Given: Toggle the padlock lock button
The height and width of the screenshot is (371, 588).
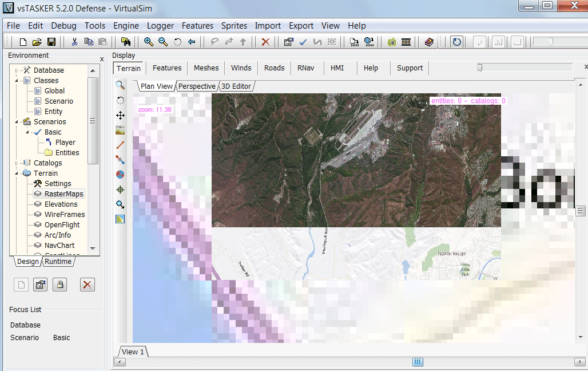Looking at the screenshot, I should coord(59,285).
